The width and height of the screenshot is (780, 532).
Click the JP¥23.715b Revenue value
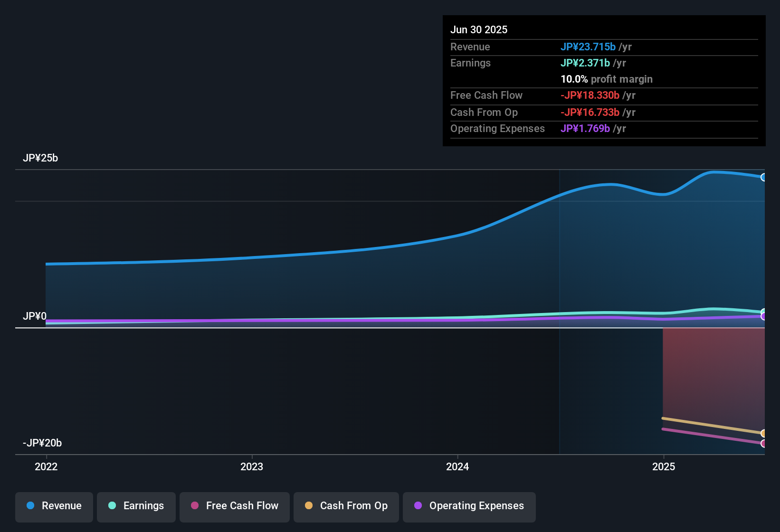[589, 47]
